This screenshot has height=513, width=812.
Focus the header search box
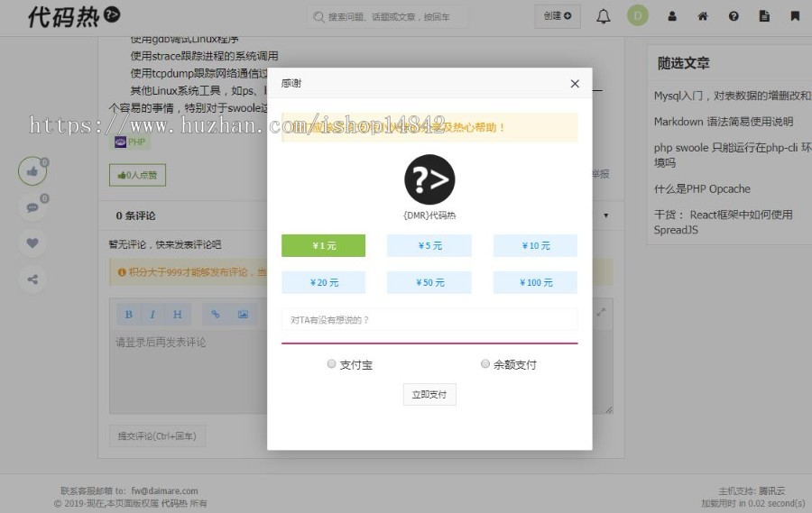coord(388,16)
